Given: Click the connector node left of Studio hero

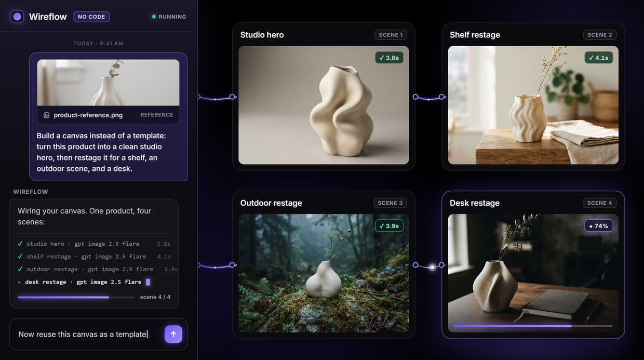Looking at the screenshot, I should (232, 97).
